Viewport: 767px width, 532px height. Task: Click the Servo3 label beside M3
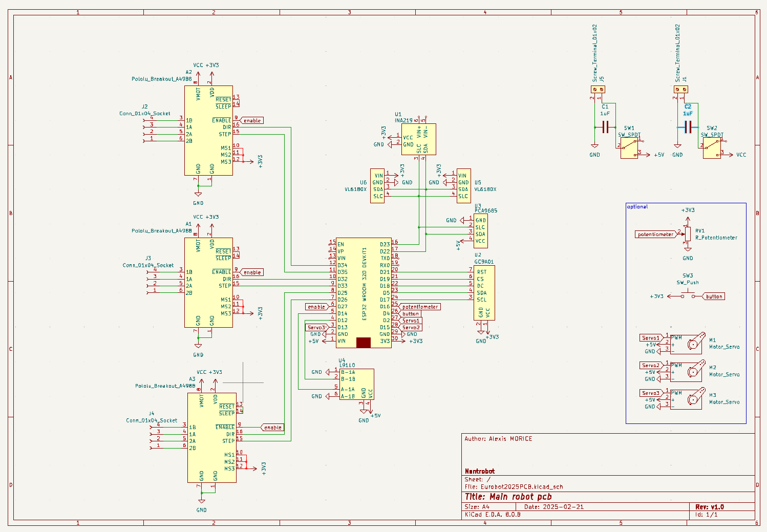[x=650, y=393]
